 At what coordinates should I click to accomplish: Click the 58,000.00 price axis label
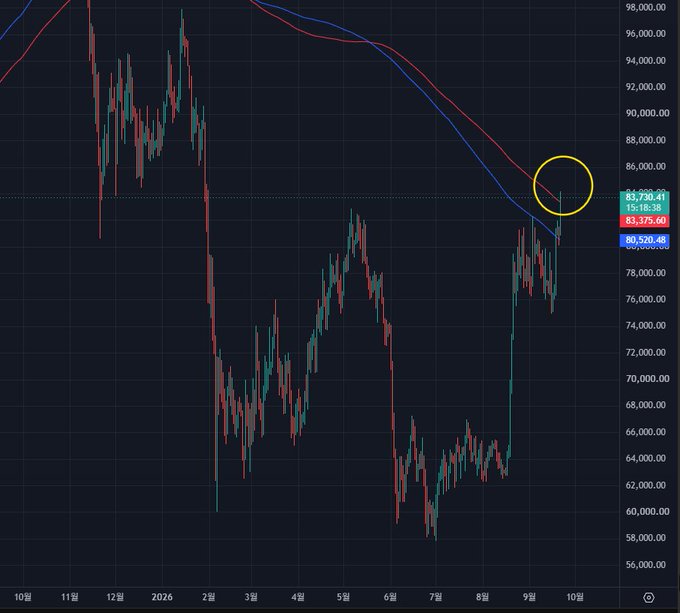point(645,538)
